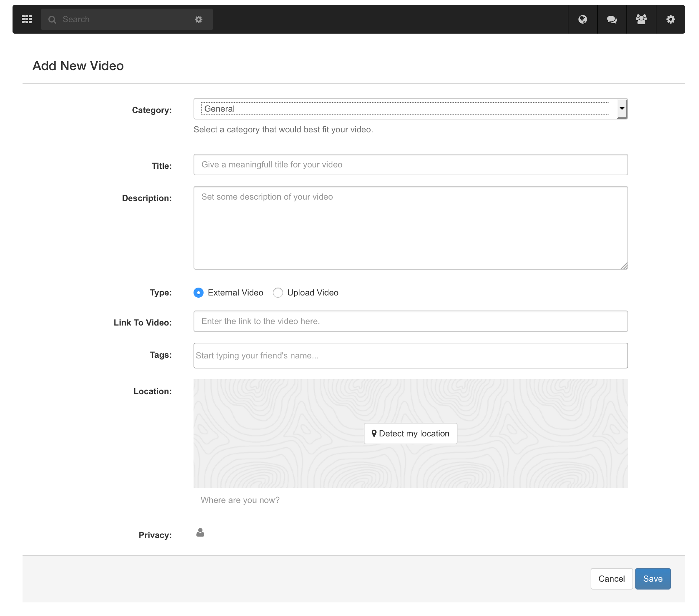Click the search magnifier icon

tap(52, 20)
